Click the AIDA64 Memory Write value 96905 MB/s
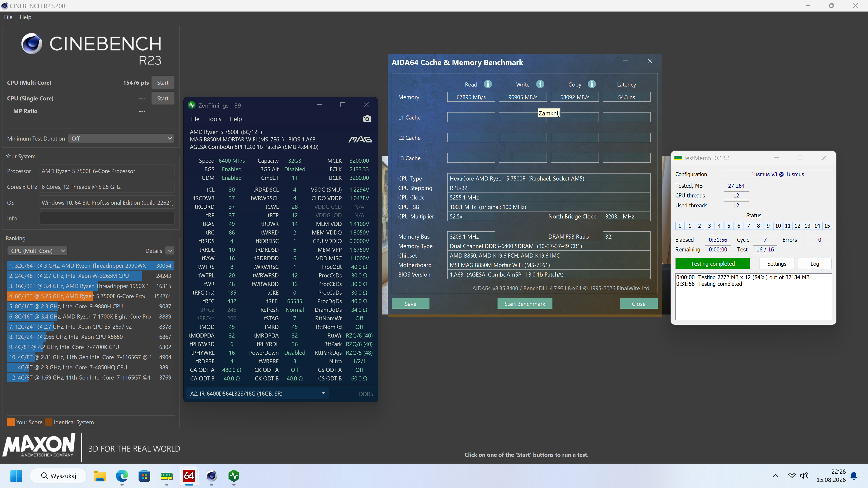Image resolution: width=868 pixels, height=488 pixels. 523,97
